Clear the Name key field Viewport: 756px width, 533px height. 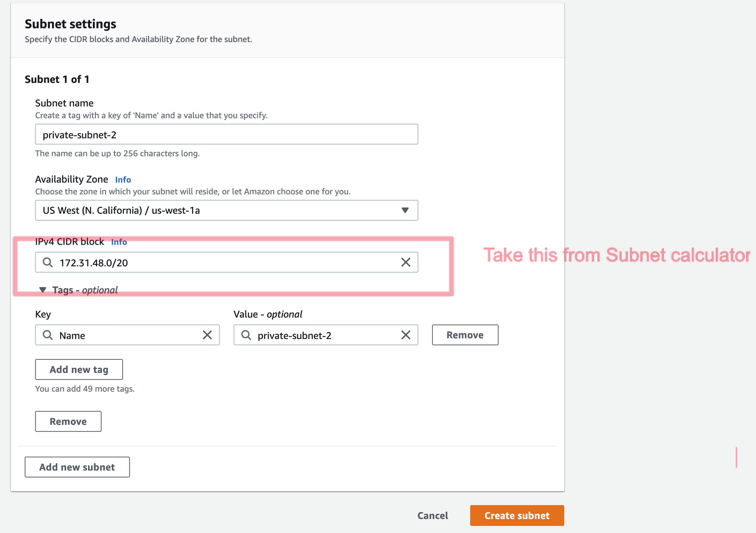[x=207, y=335]
